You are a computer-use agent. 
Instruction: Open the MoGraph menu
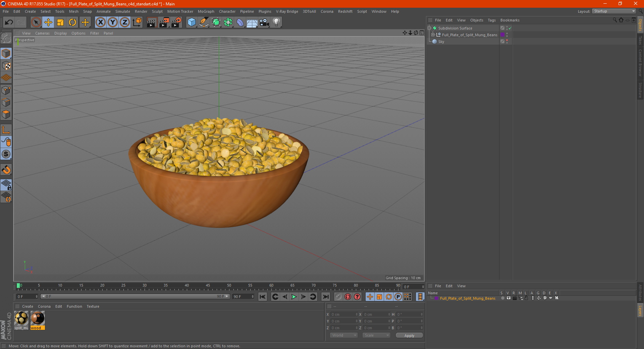click(206, 11)
